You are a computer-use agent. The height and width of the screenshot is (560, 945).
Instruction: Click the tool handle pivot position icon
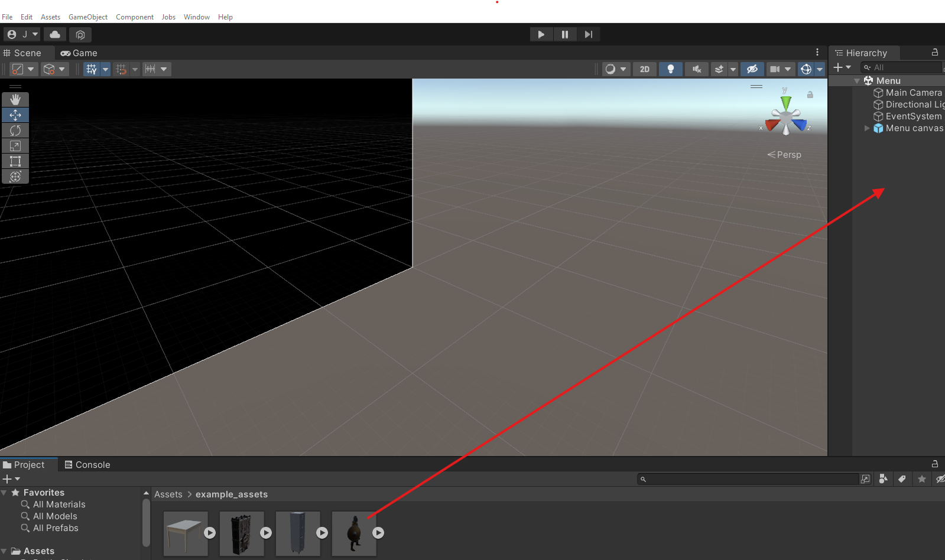click(x=18, y=69)
